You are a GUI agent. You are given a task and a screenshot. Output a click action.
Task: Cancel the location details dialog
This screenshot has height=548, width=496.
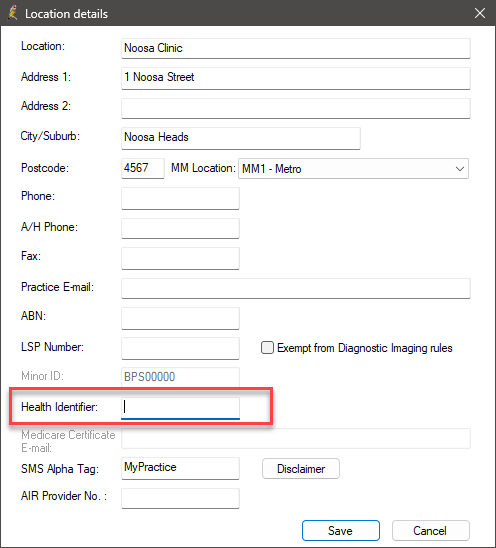pos(430,531)
